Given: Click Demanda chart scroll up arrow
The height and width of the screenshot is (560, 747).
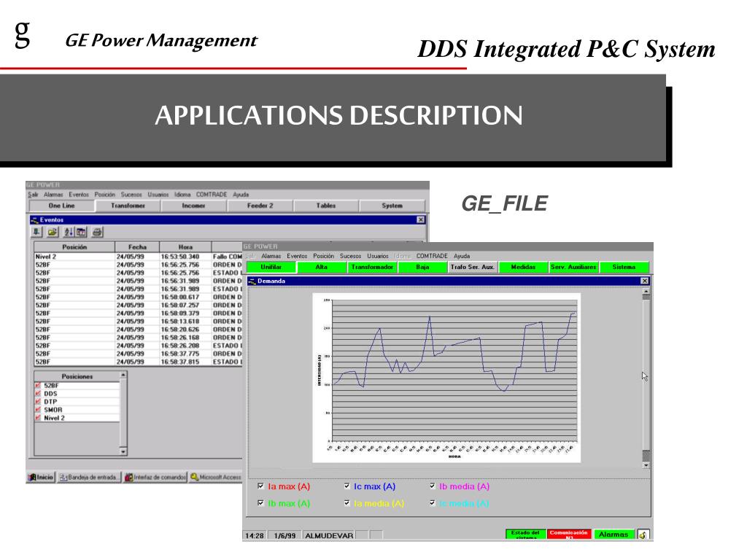Looking at the screenshot, I should point(646,291).
